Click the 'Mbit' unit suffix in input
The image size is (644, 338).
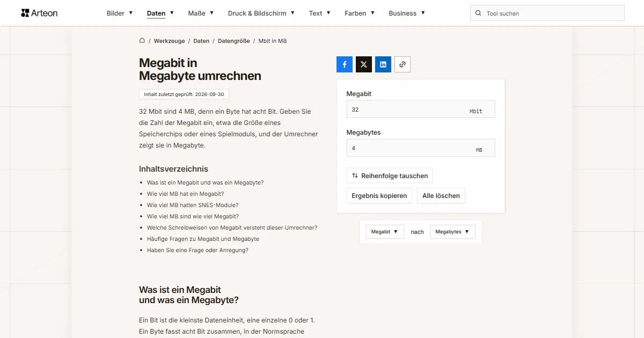[x=476, y=111]
